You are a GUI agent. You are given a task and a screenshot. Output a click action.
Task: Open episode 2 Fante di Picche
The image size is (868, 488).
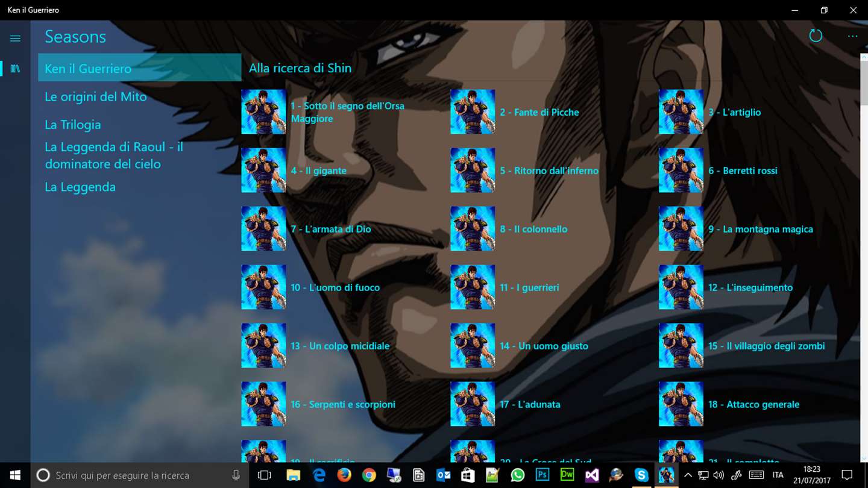tap(550, 112)
